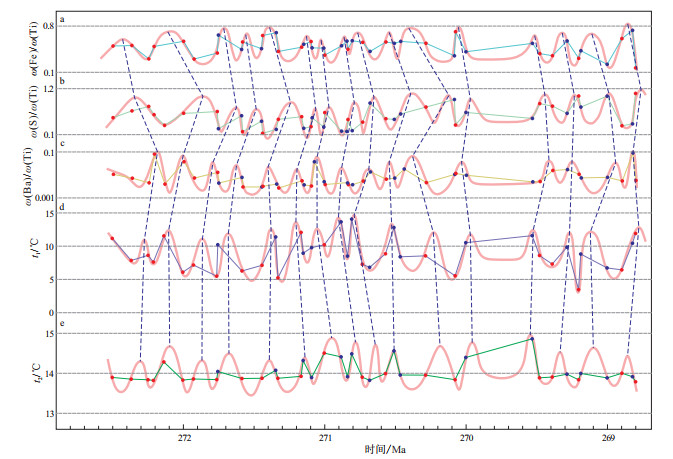Click the 15 tick value in panel e

tap(49, 334)
